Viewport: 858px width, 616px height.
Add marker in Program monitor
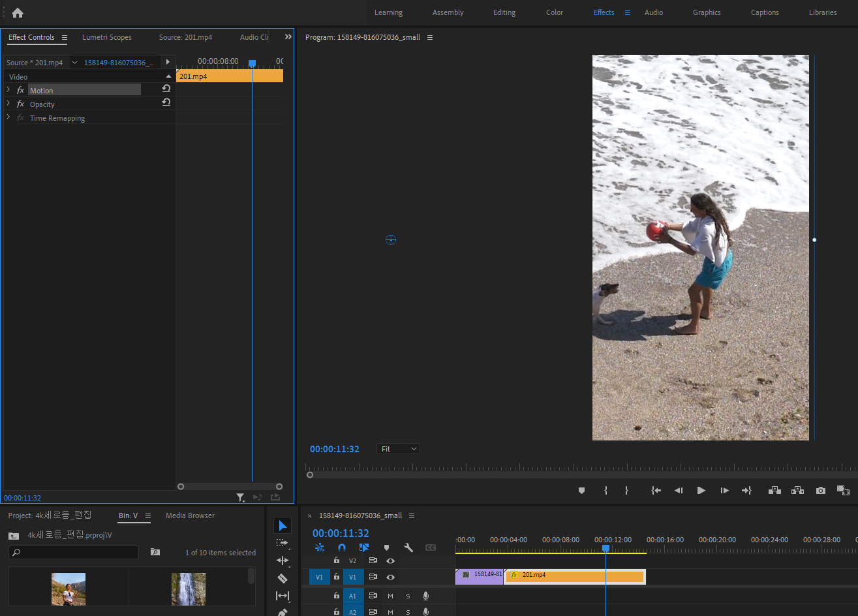pyautogui.click(x=581, y=491)
